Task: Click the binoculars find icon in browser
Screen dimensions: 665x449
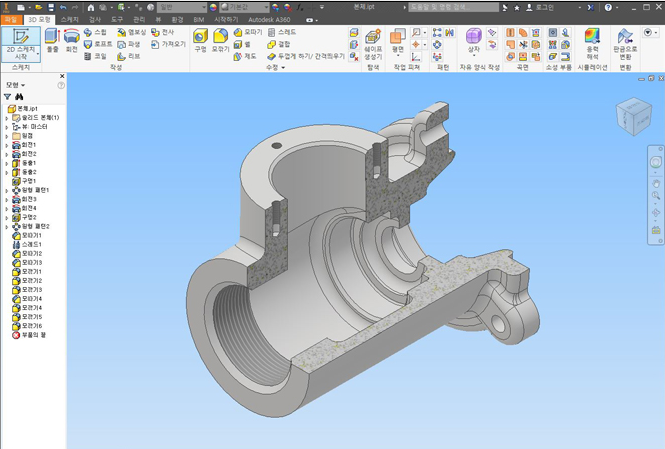Action: (19, 97)
